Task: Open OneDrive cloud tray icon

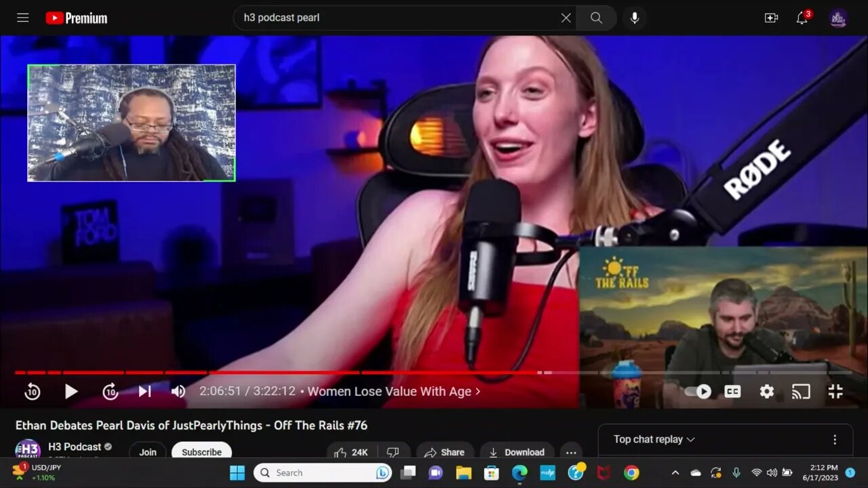Action: click(695, 472)
